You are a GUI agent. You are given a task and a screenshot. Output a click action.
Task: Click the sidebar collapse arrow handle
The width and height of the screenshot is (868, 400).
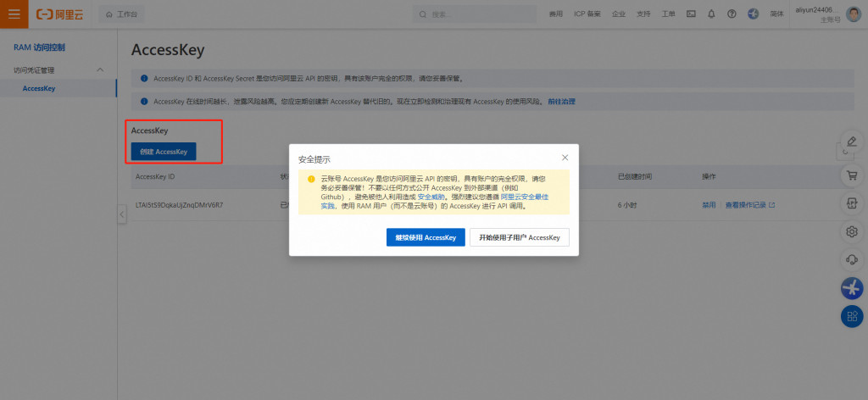(122, 214)
